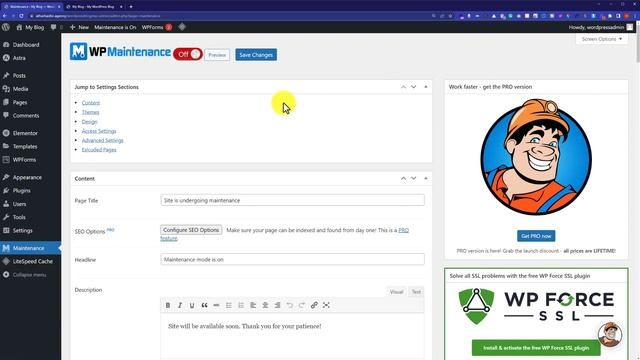
Task: Collapse the Content panel
Action: [x=426, y=178]
